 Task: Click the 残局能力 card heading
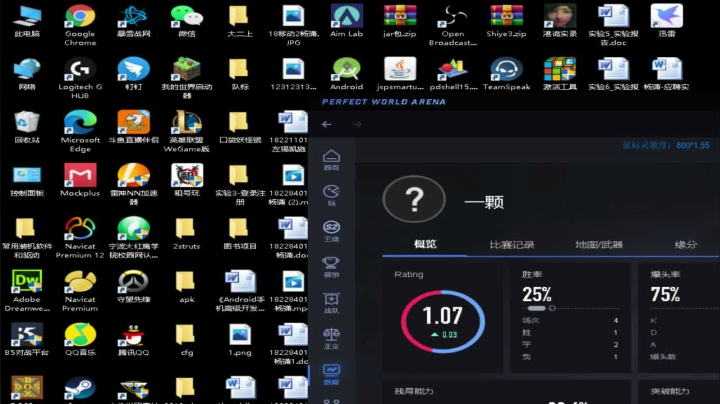click(x=414, y=391)
